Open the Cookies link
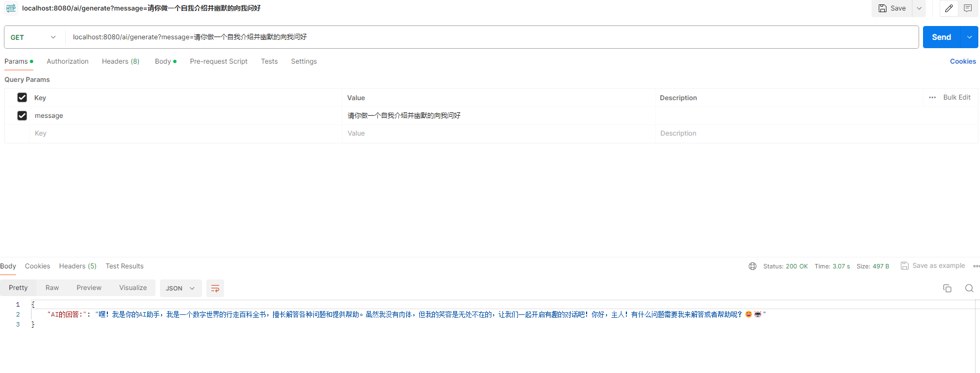The height and width of the screenshot is (373, 980). 962,61
